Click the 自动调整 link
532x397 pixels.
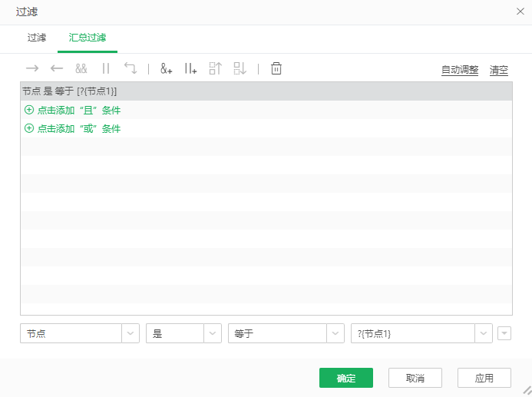460,70
